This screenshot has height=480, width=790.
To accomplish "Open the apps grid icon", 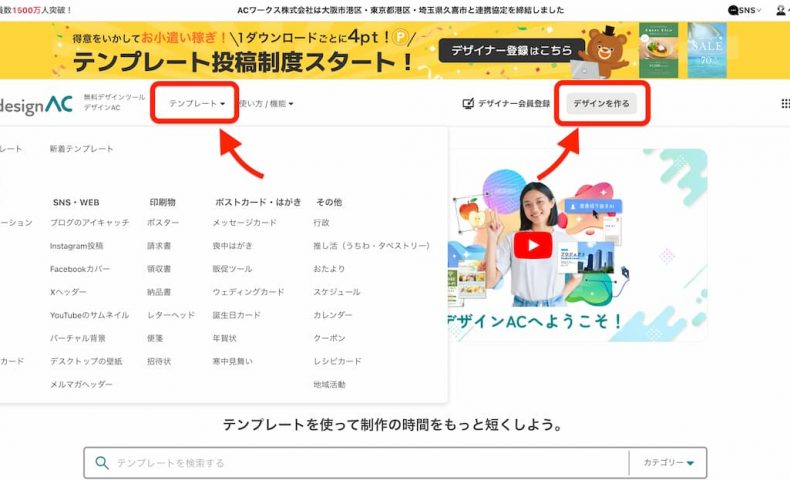I will click(x=784, y=104).
